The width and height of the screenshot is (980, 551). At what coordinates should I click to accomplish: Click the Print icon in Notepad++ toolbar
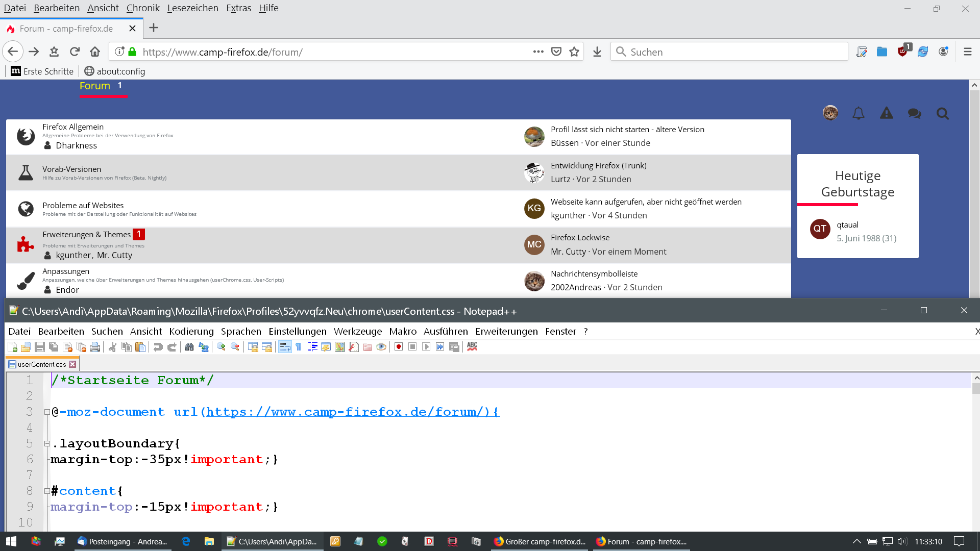tap(95, 347)
